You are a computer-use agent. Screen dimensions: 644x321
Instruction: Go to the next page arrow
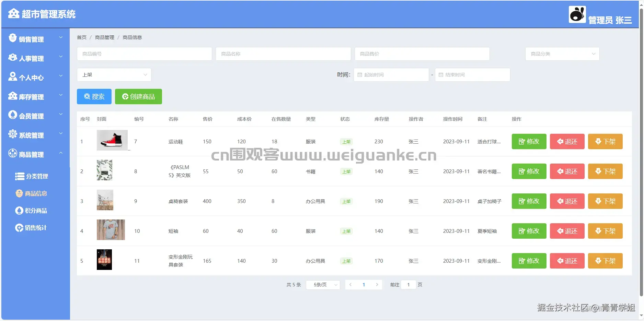(x=377, y=285)
